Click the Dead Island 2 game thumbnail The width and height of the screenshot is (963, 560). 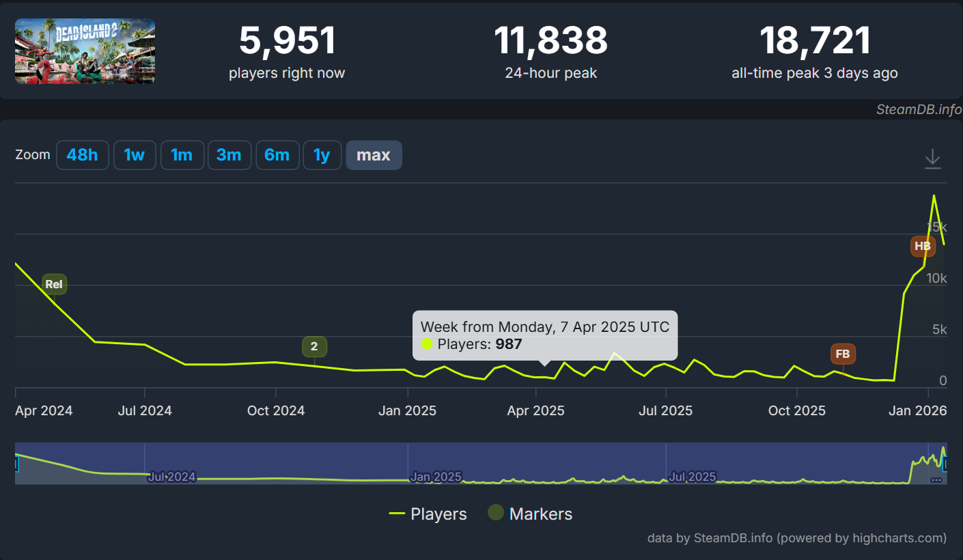pos(85,51)
